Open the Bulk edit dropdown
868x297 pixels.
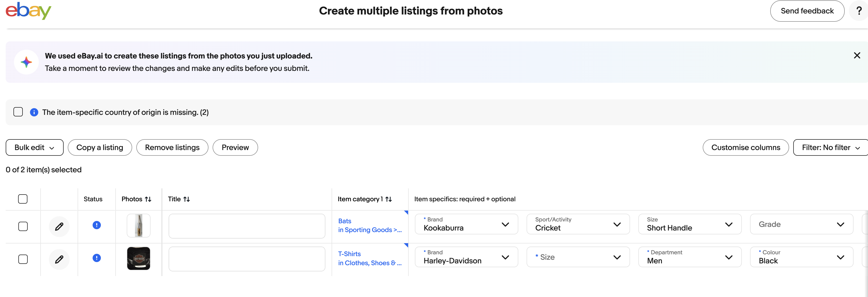[x=34, y=147]
